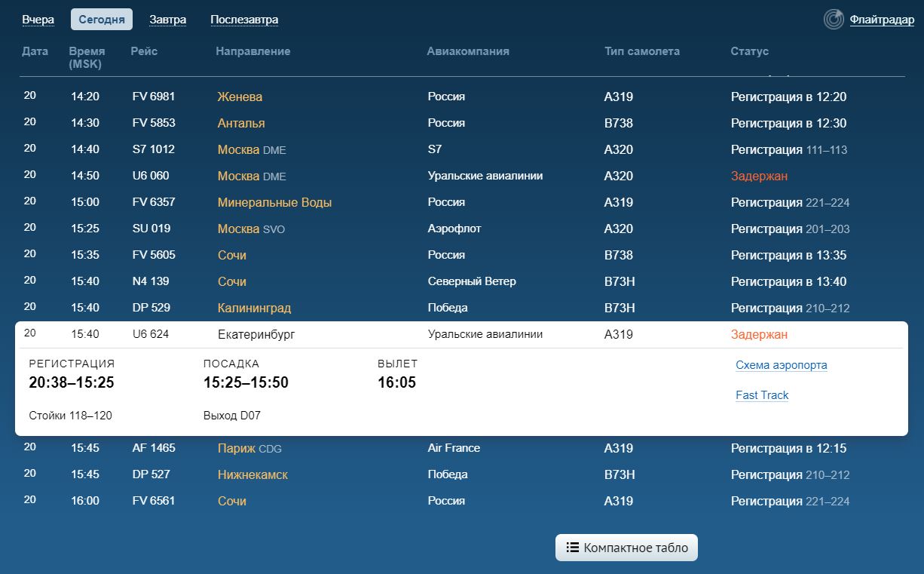Viewport: 924px width, 574px height.
Task: Open Сочи destination for flight FV 6561
Action: (232, 501)
